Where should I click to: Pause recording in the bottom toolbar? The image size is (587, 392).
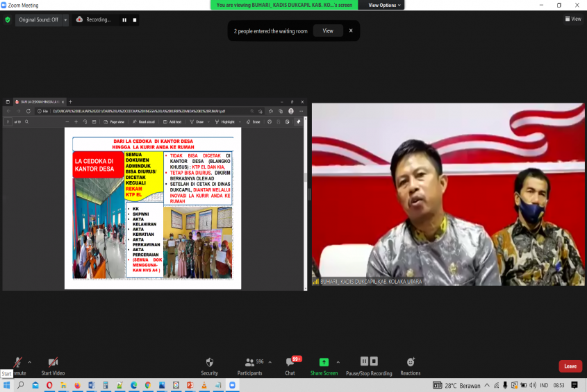[364, 361]
